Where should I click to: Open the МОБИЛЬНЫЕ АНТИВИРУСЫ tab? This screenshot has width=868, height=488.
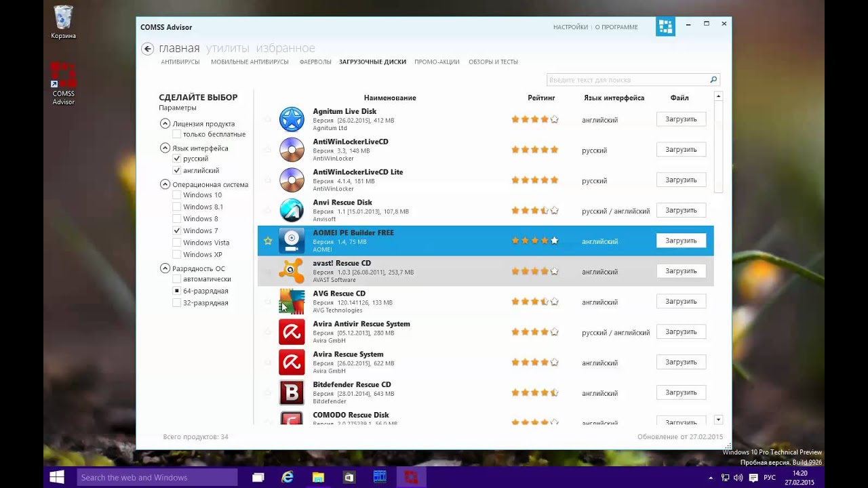click(x=250, y=62)
